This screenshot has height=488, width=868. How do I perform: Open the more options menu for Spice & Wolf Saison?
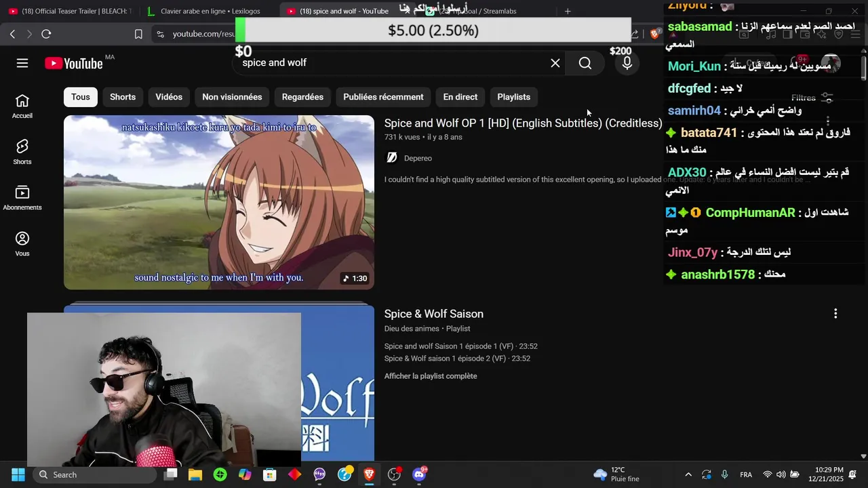click(835, 313)
